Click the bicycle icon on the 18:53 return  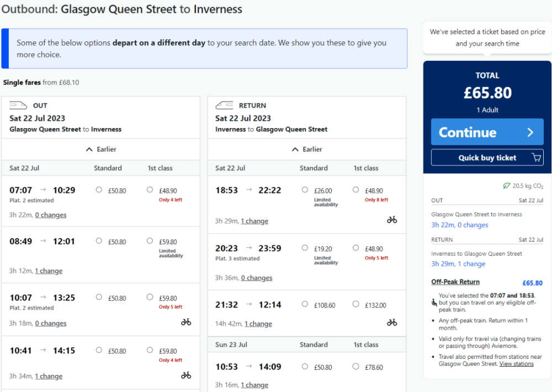[392, 219]
